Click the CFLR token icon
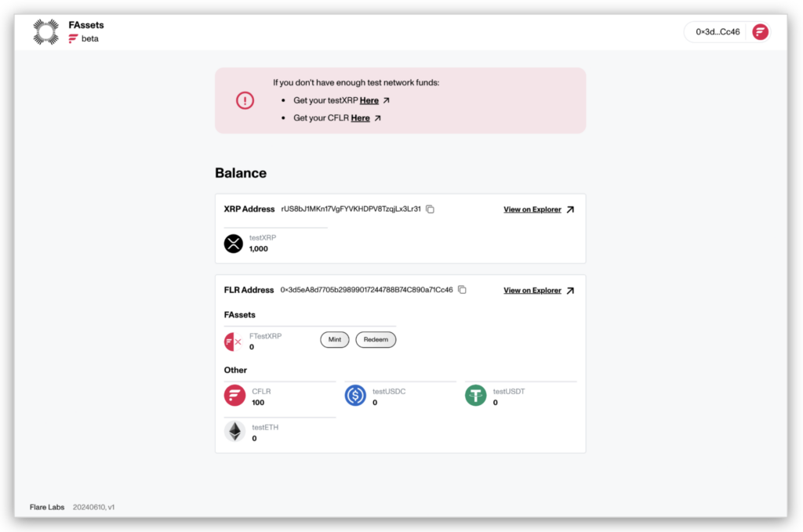803x532 pixels. 234,396
